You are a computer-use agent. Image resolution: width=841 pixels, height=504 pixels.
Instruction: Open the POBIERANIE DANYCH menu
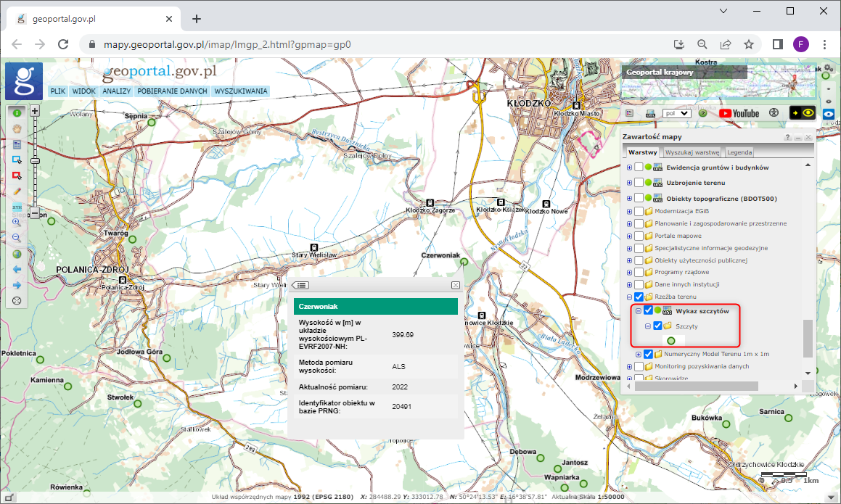[x=172, y=91]
